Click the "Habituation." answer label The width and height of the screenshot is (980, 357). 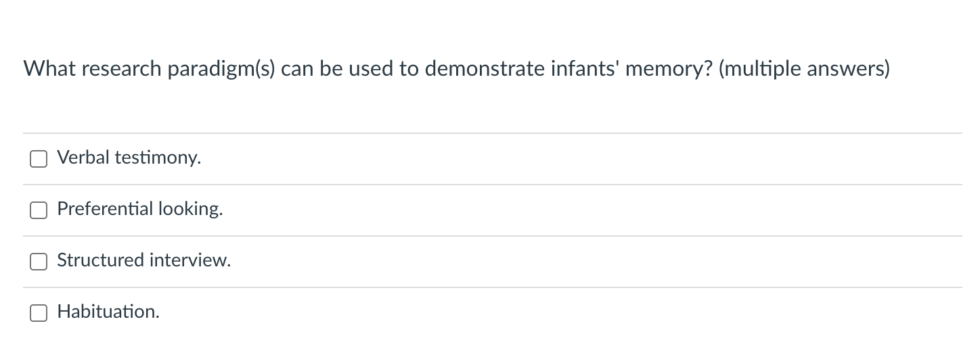coord(108,312)
